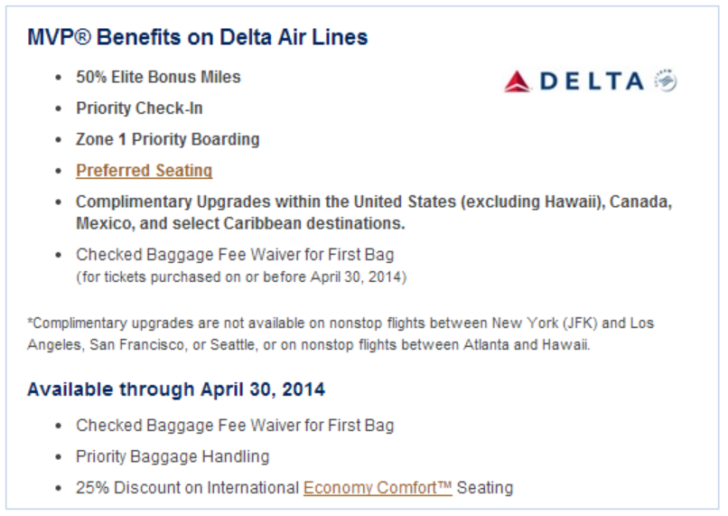The height and width of the screenshot is (516, 728).
Task: Click the complimentary upgrades footnote paragraph
Action: coord(341,334)
